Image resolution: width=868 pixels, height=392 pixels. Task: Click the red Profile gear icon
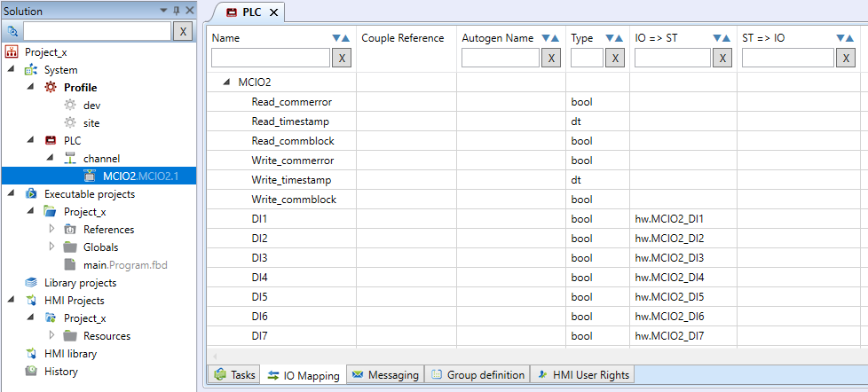click(x=51, y=87)
